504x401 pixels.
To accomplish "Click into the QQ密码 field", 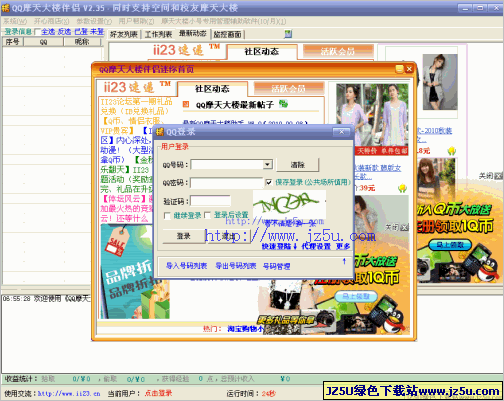I will pyautogui.click(x=227, y=183).
